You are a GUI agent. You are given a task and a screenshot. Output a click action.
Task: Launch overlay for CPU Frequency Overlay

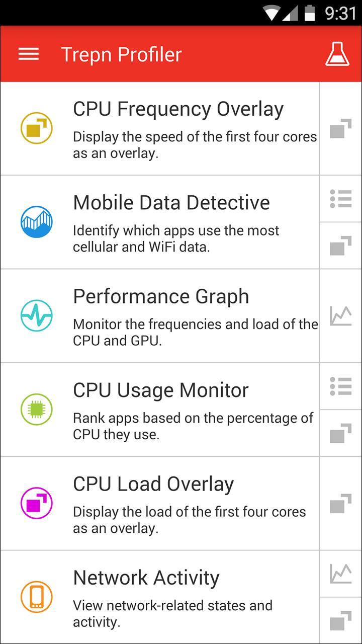pos(340,129)
